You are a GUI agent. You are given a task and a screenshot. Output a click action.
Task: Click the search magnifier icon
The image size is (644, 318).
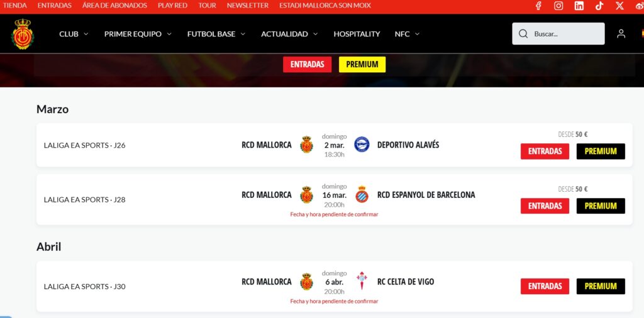click(x=523, y=34)
